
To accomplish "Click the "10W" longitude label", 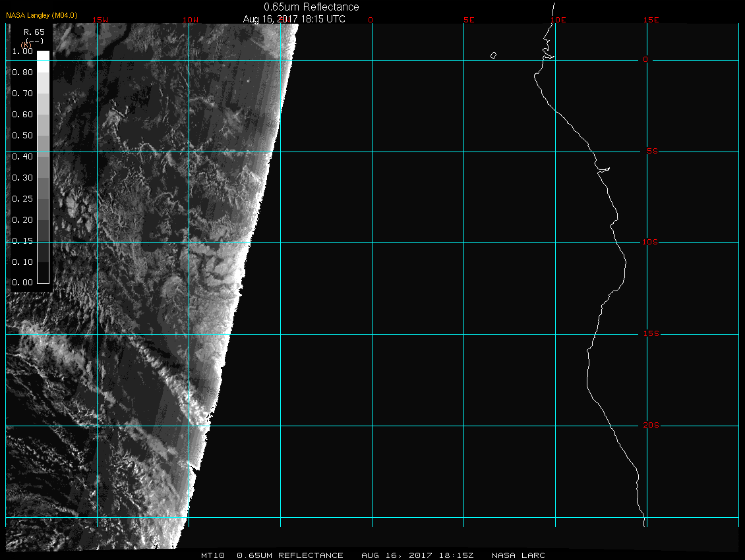I will point(191,20).
